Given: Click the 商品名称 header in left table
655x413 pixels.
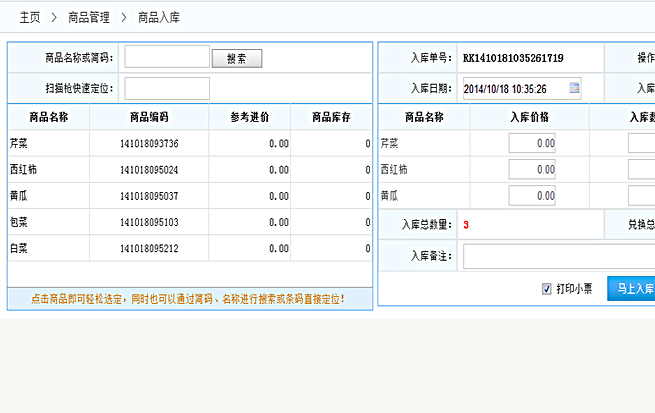Looking at the screenshot, I should tap(48, 117).
